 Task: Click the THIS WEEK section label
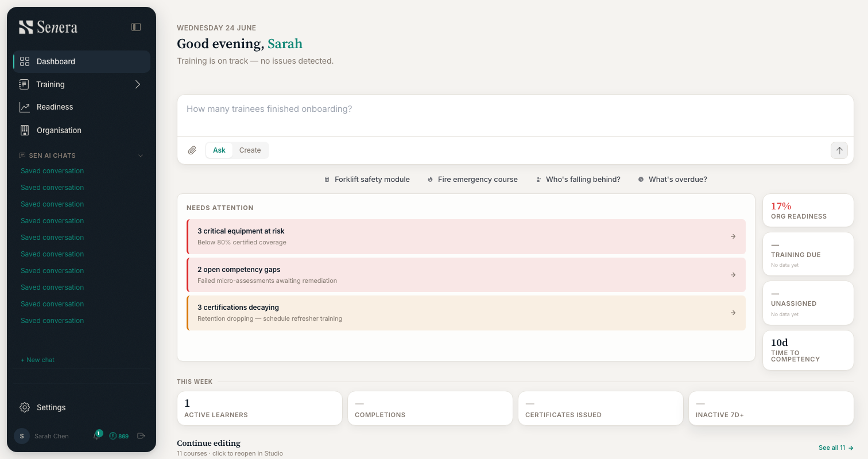click(x=195, y=382)
